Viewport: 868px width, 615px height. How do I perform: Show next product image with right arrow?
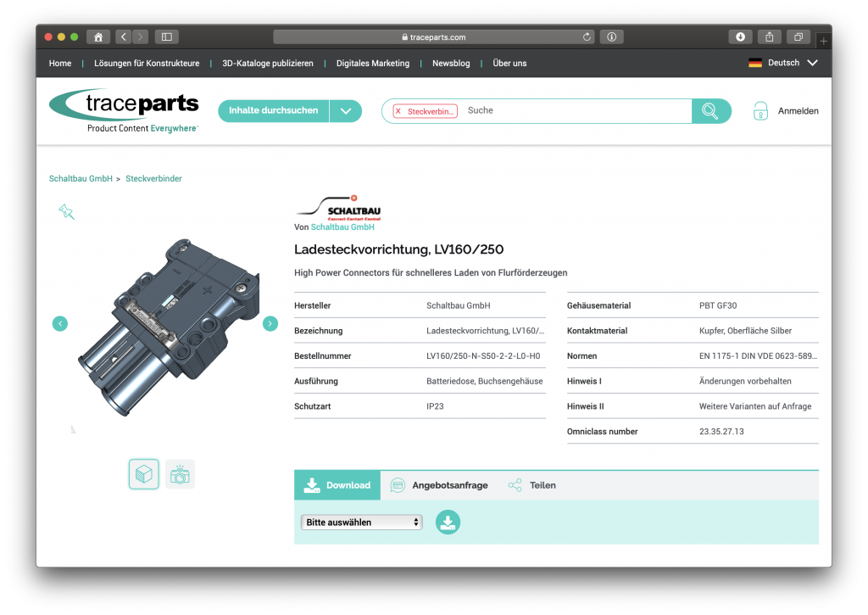tap(270, 323)
